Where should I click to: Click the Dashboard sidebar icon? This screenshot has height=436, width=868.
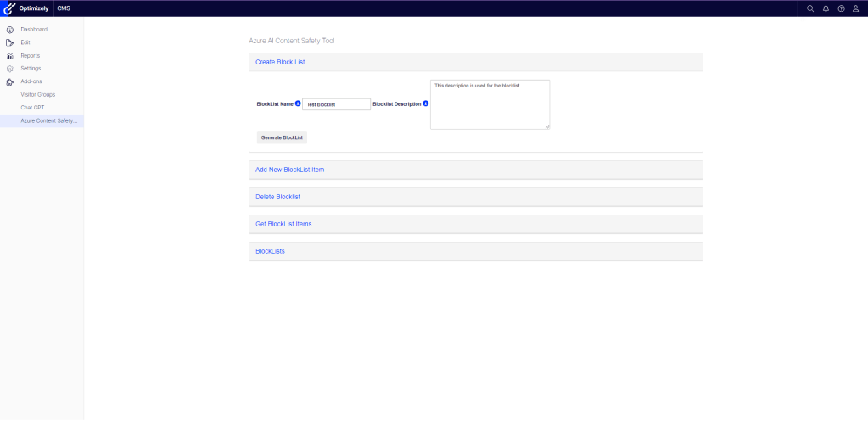(10, 30)
